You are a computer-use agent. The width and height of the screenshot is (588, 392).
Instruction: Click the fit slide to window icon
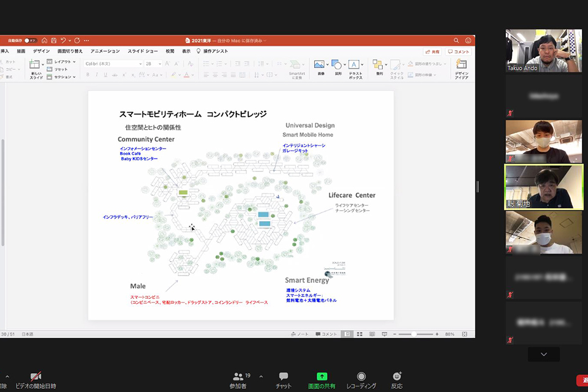point(465,334)
